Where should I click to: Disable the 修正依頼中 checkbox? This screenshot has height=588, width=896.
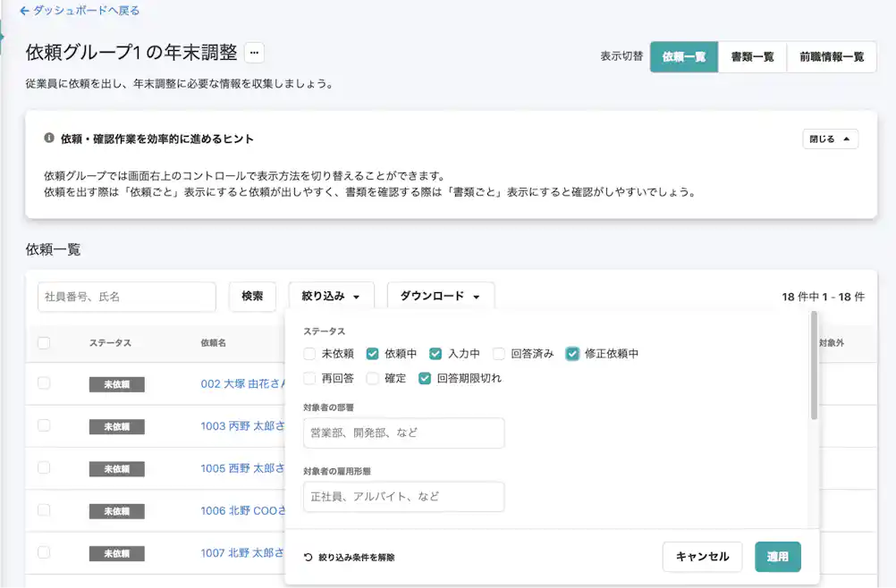[x=573, y=353]
